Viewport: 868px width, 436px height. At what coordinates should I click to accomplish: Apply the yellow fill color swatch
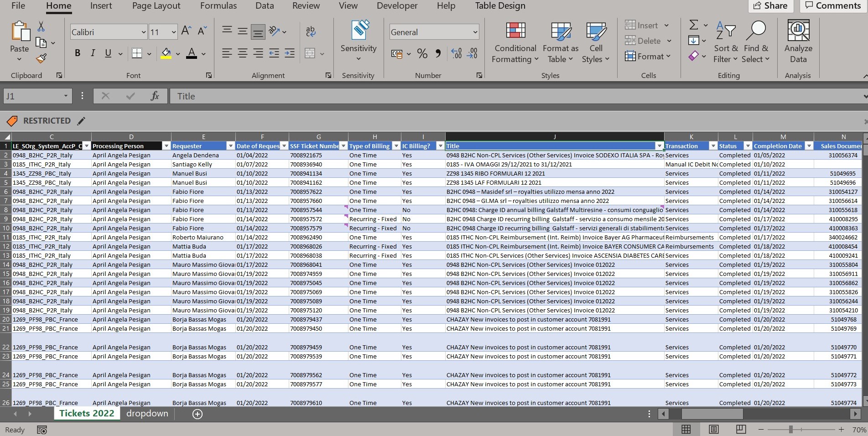166,54
